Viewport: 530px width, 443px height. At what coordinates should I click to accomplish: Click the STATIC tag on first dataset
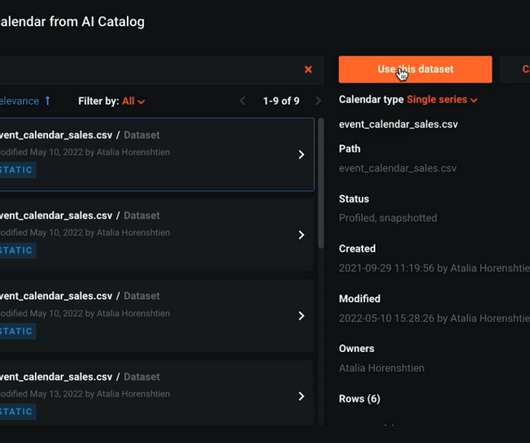[17, 170]
